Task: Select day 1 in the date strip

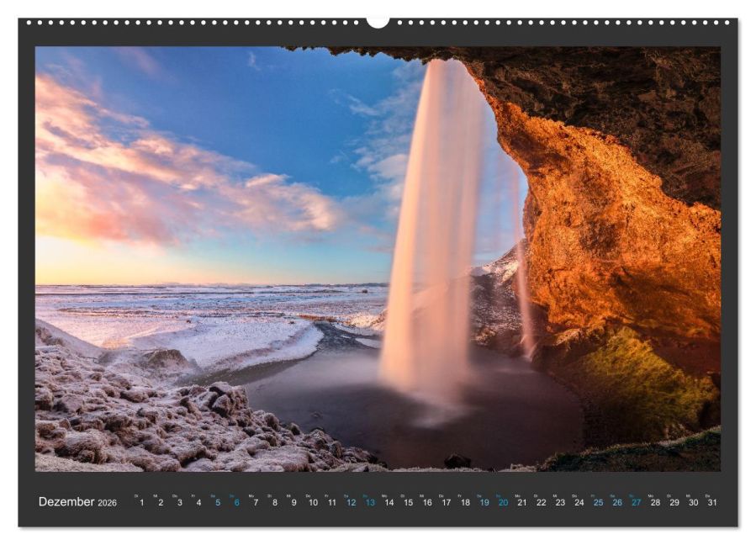Action: (x=141, y=502)
